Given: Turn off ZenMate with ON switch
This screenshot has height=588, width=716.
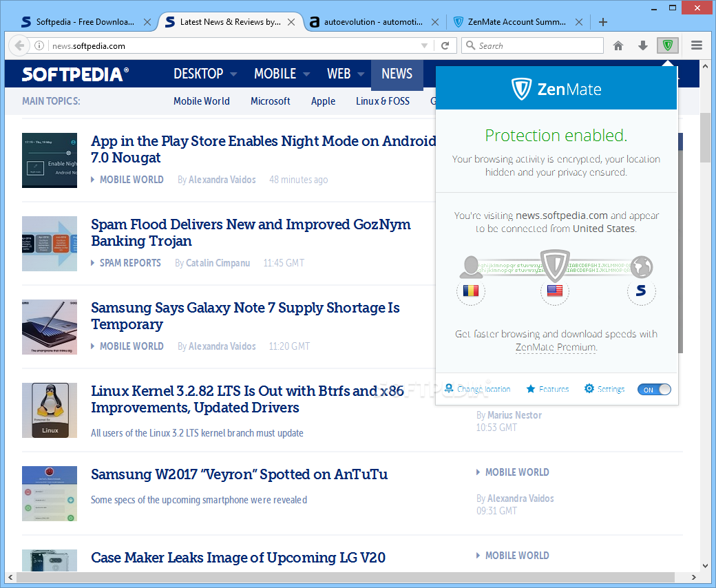Looking at the screenshot, I should [x=654, y=390].
